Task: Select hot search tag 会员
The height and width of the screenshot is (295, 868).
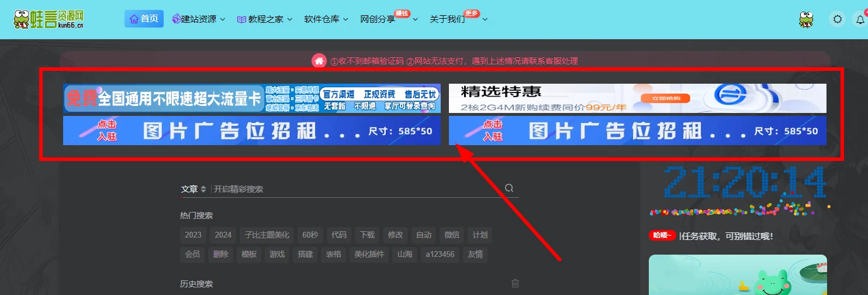Action: click(192, 255)
